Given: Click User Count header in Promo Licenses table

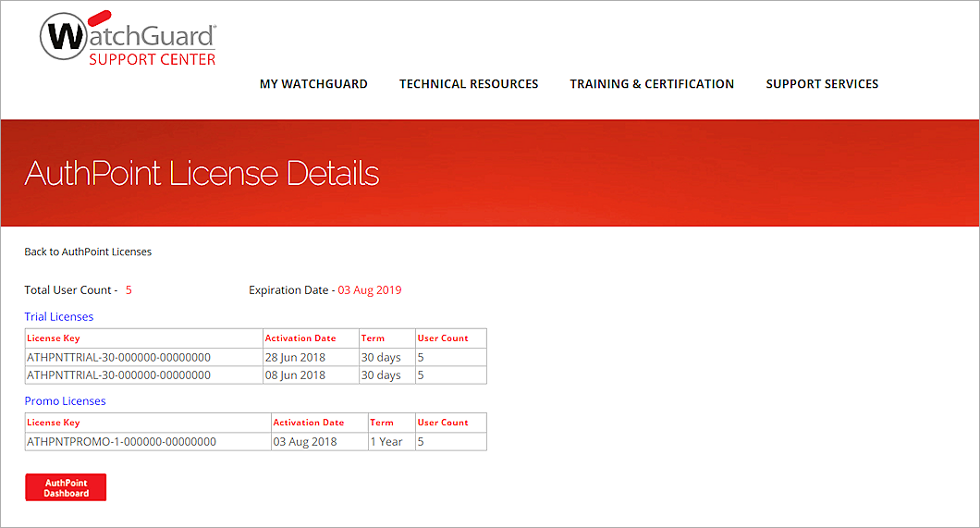Looking at the screenshot, I should pos(443,423).
